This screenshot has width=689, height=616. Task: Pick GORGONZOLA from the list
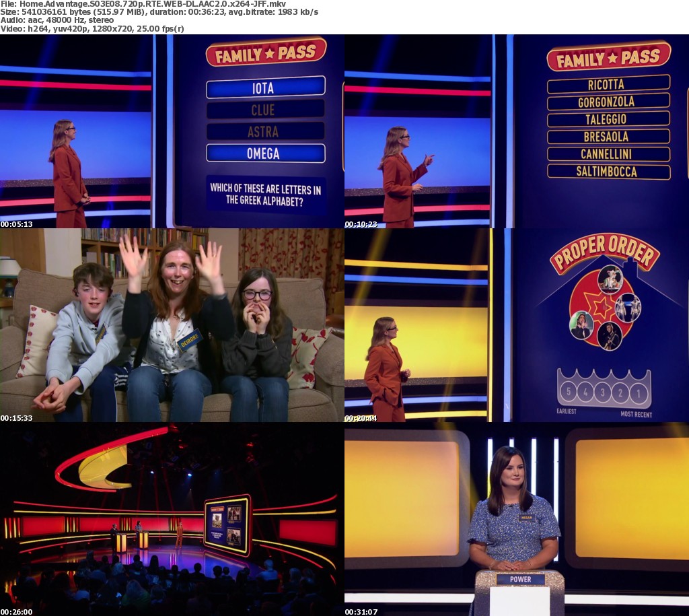pos(608,102)
